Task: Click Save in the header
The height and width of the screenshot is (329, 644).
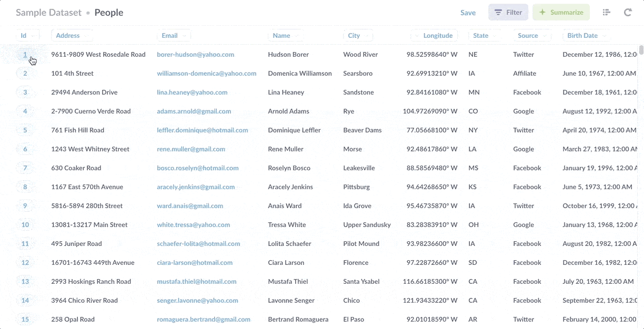Action: [x=468, y=13]
